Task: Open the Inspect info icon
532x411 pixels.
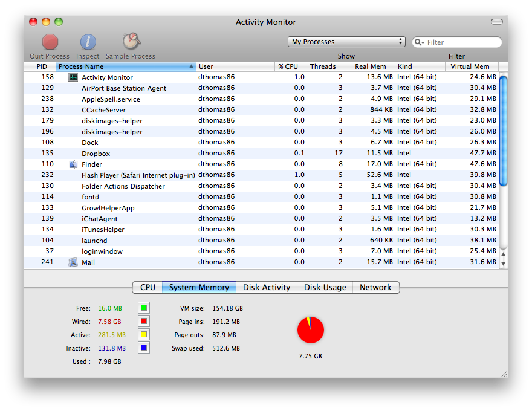Action: click(x=88, y=42)
